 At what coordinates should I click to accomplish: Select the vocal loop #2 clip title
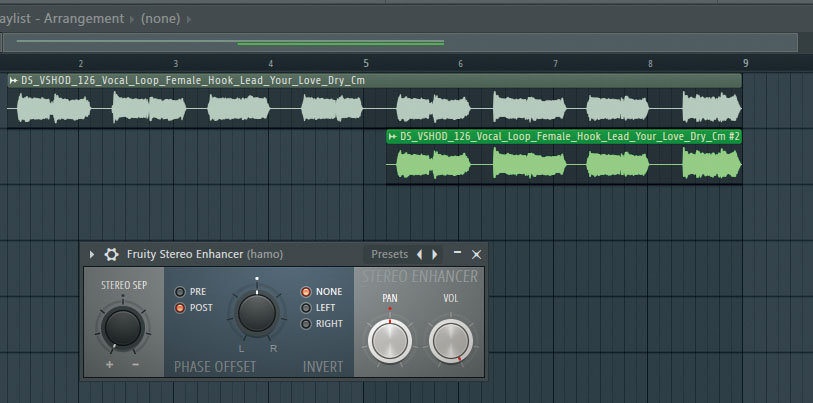(570, 136)
